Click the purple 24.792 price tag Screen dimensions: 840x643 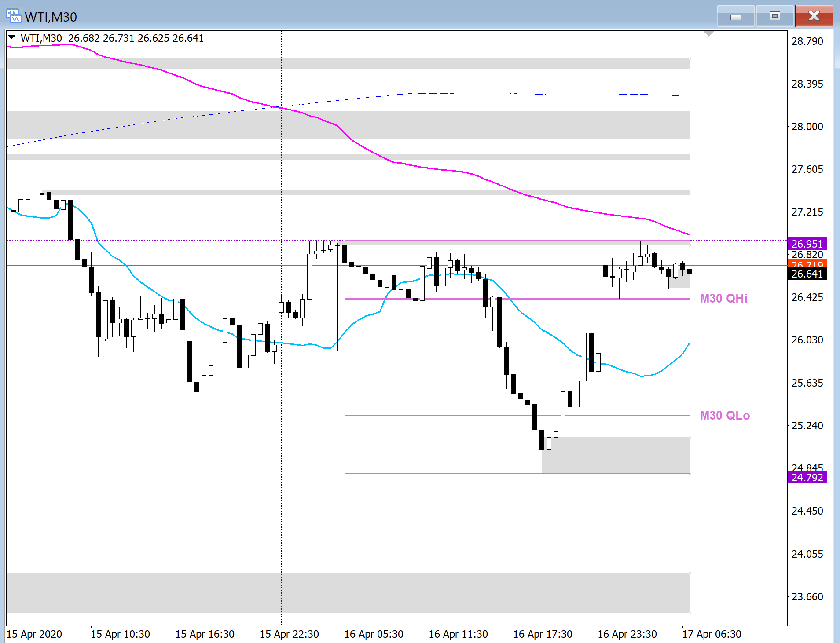pos(807,478)
